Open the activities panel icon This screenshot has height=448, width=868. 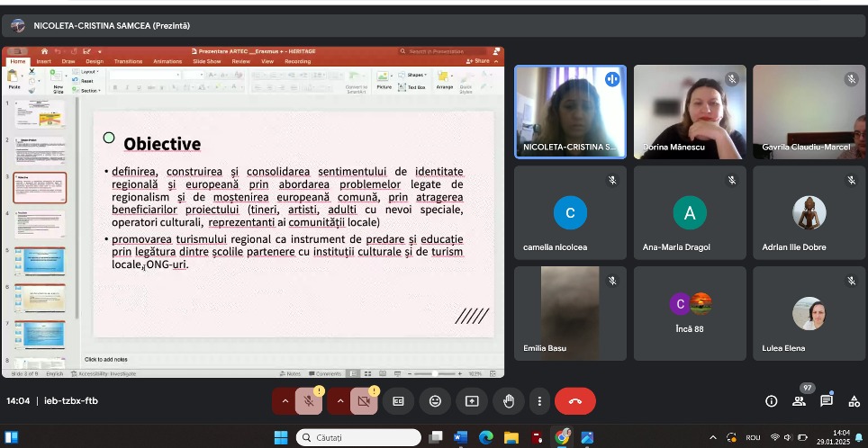pyautogui.click(x=853, y=401)
